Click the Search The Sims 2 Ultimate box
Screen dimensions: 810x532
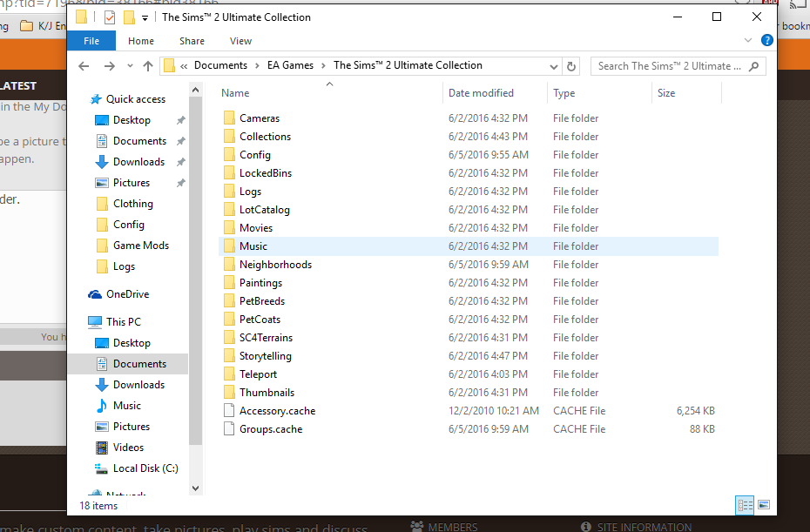pos(669,66)
